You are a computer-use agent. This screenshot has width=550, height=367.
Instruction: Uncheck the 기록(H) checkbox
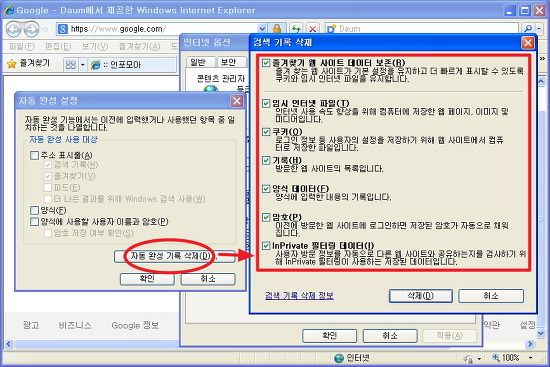click(x=266, y=160)
